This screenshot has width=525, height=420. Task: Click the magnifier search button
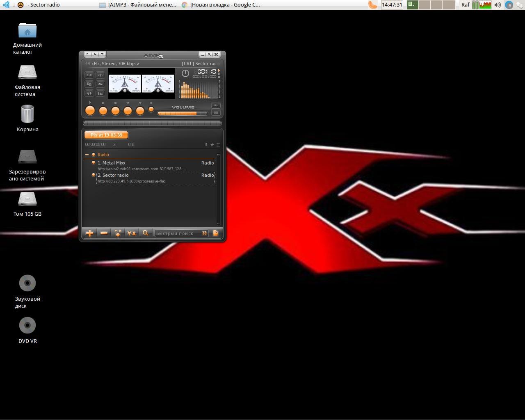(x=145, y=233)
